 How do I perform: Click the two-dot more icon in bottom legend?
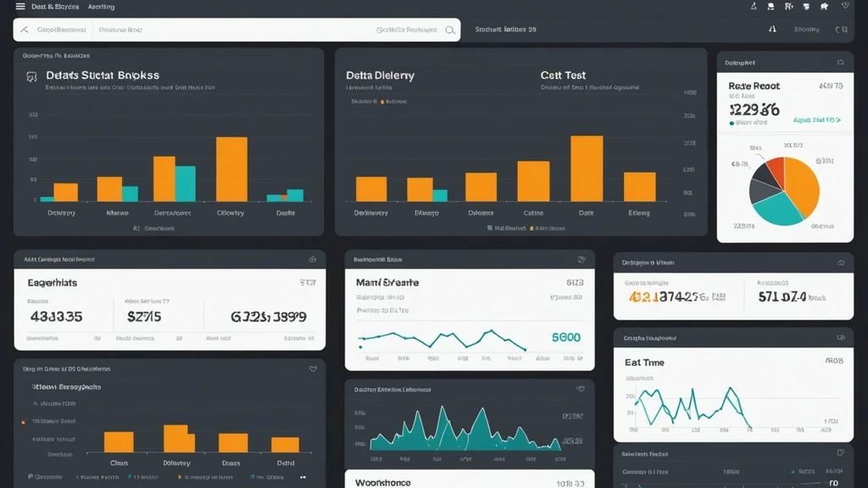click(x=303, y=477)
